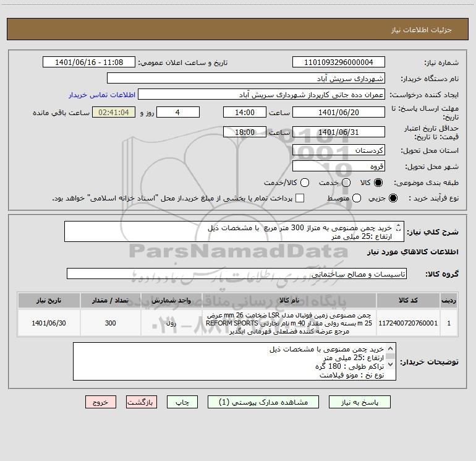Click the remaining days field showing 4
The image size is (476, 461).
coord(178,112)
